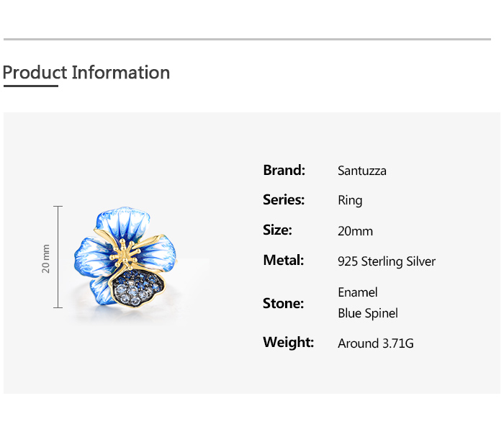Select the Around 3.71G weight value
This screenshot has height=437, width=504.
[x=375, y=343]
